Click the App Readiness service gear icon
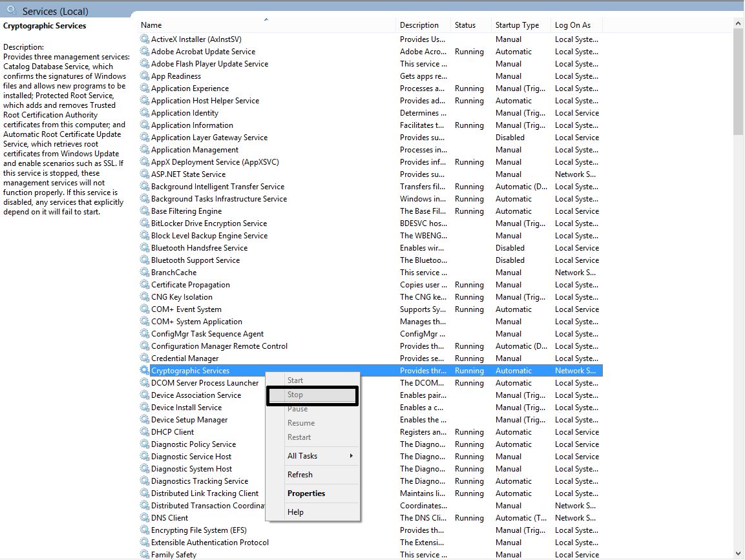 click(145, 76)
